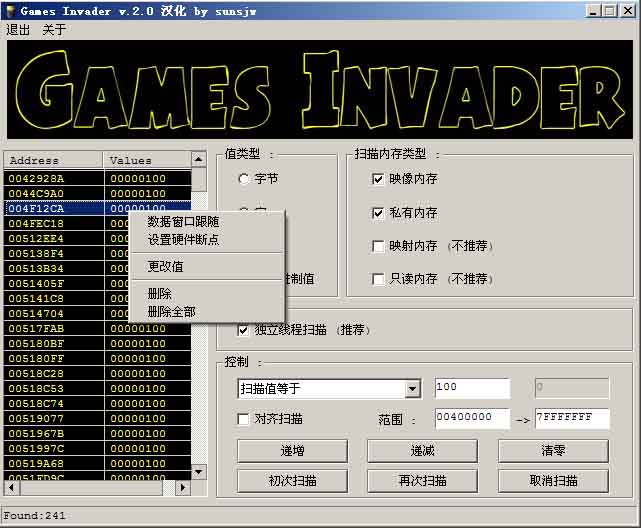Start scan with 初次扫描 button
This screenshot has width=641, height=528.
tap(292, 481)
